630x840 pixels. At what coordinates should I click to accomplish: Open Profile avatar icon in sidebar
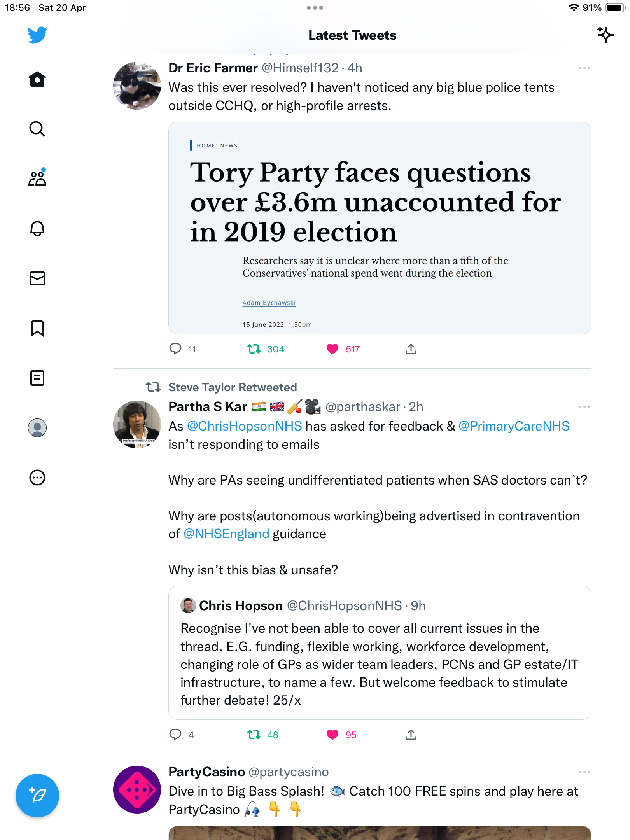37,428
